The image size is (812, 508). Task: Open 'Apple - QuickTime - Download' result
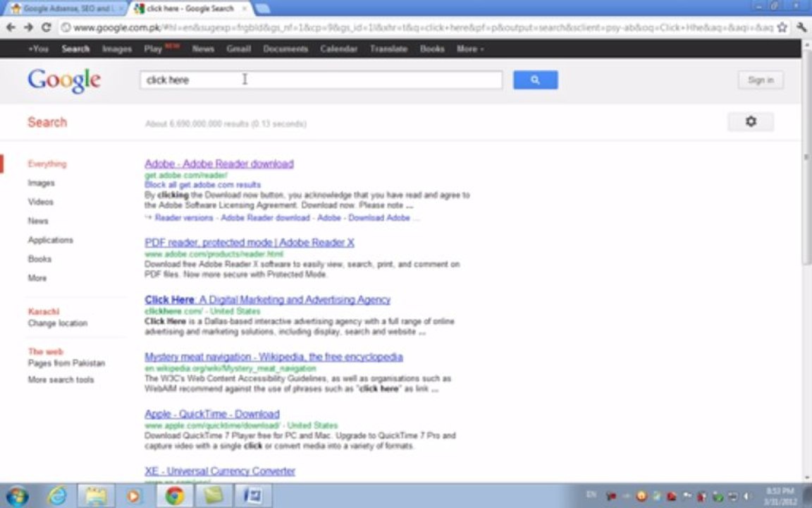tap(212, 413)
